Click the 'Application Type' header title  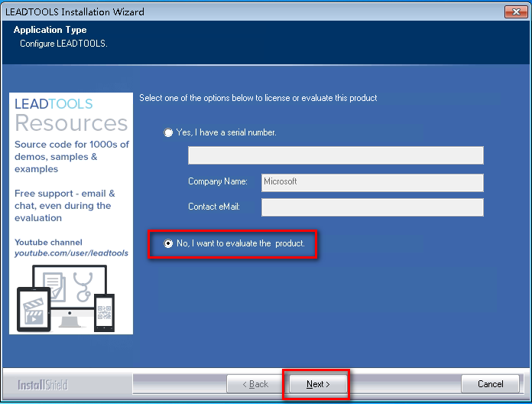click(50, 30)
